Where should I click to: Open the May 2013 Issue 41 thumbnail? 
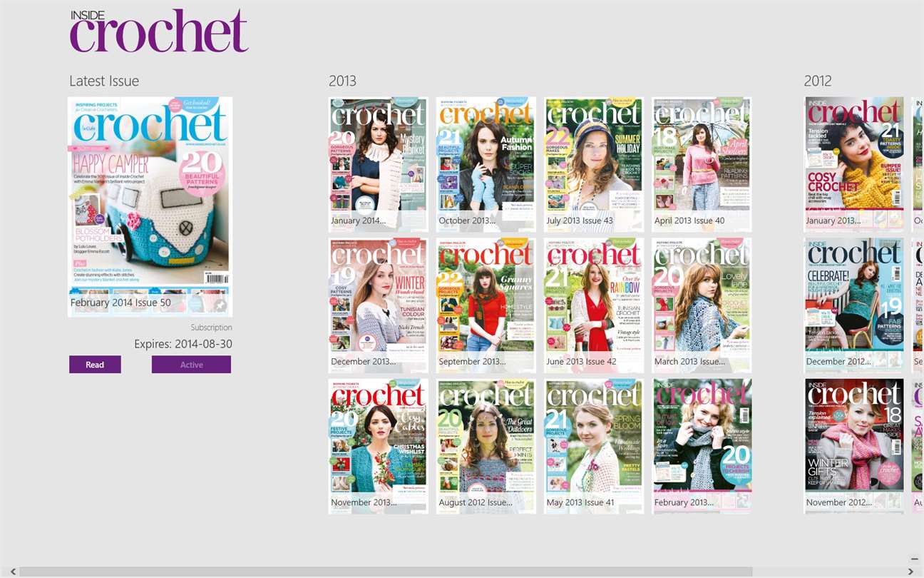[x=593, y=446]
